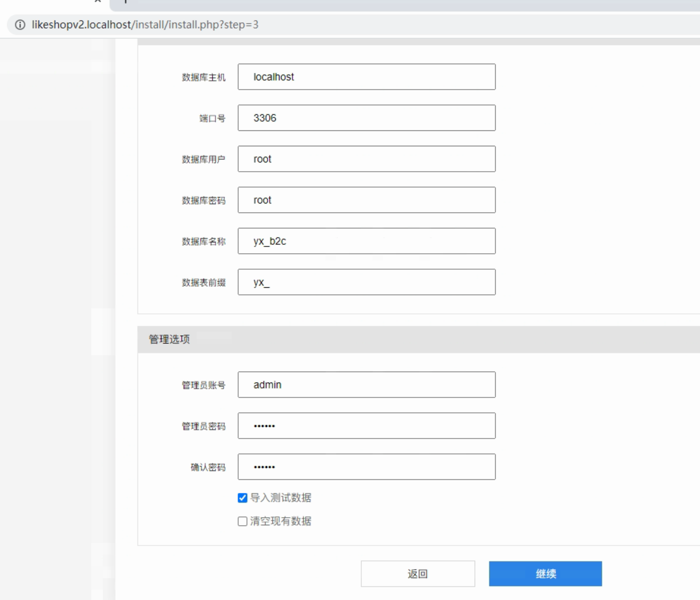Select the 数据库用户 input containing root

point(366,159)
